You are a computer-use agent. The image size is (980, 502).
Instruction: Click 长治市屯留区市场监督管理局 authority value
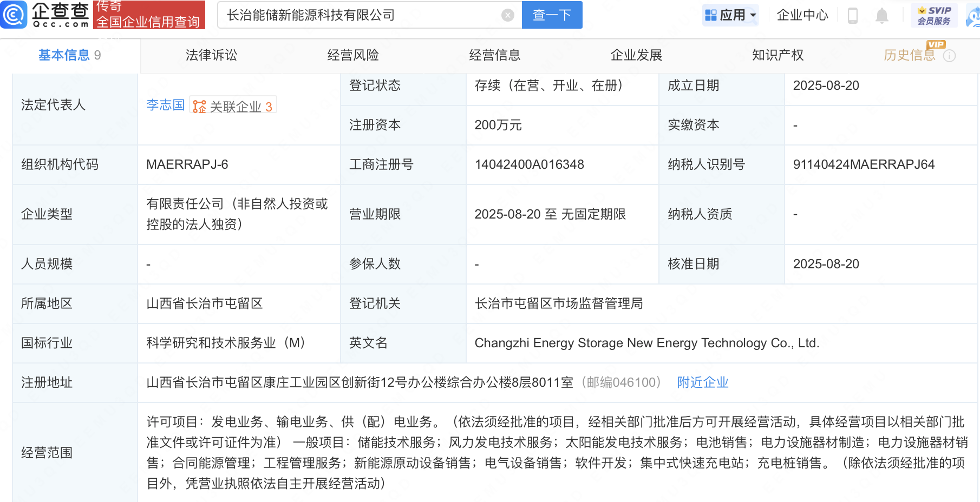[x=559, y=303]
